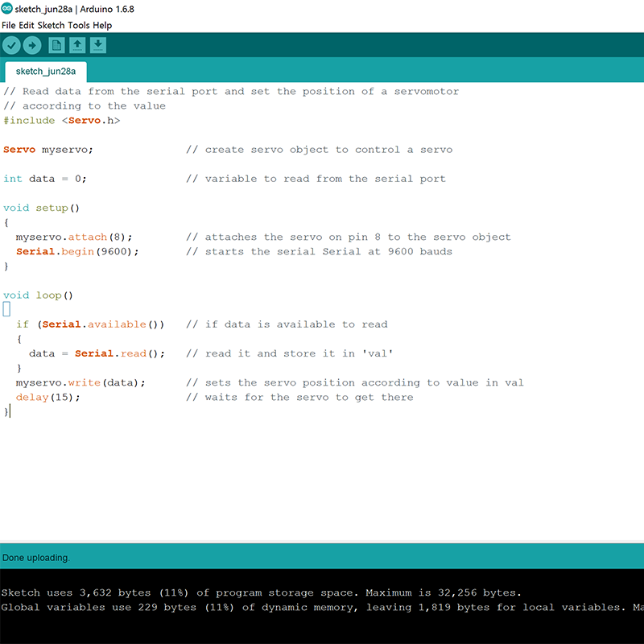The height and width of the screenshot is (644, 644).
Task: Click the 'void loop()' line
Action: point(38,295)
